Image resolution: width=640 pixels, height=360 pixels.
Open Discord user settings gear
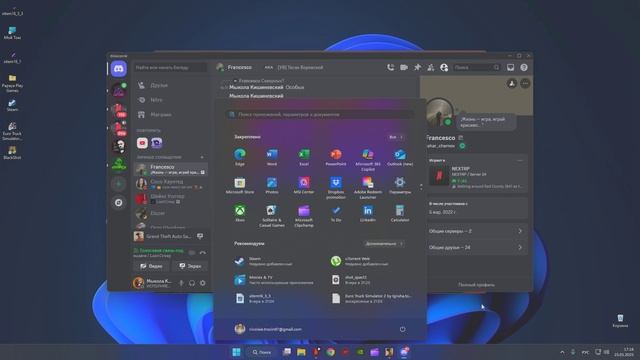click(202, 283)
